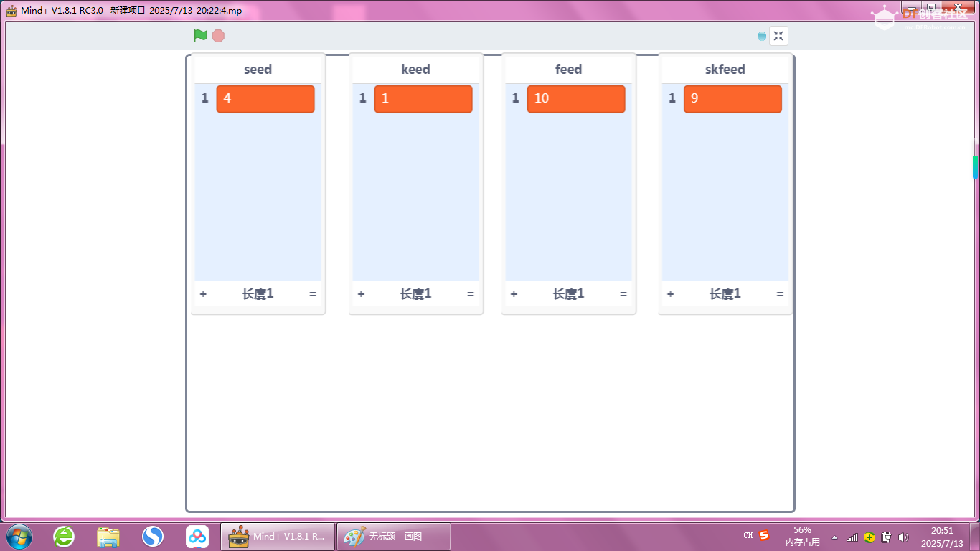Image resolution: width=980 pixels, height=551 pixels.
Task: Add item to keed list
Action: tap(361, 294)
